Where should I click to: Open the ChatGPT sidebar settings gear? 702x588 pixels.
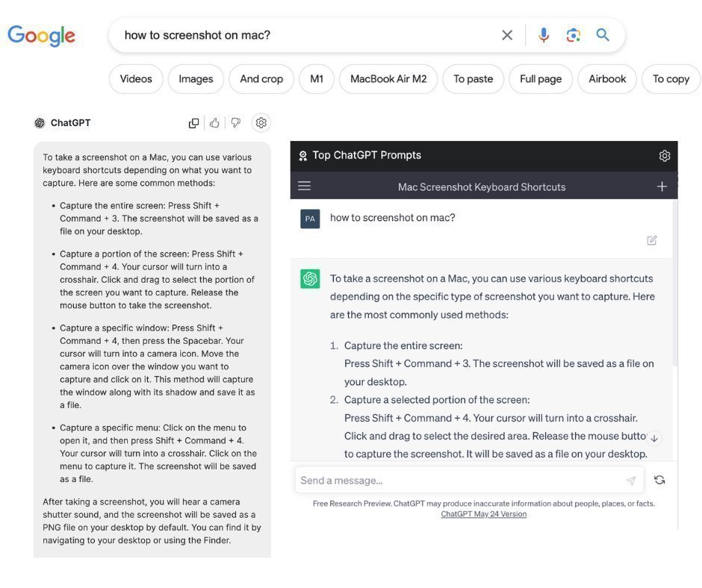261,122
